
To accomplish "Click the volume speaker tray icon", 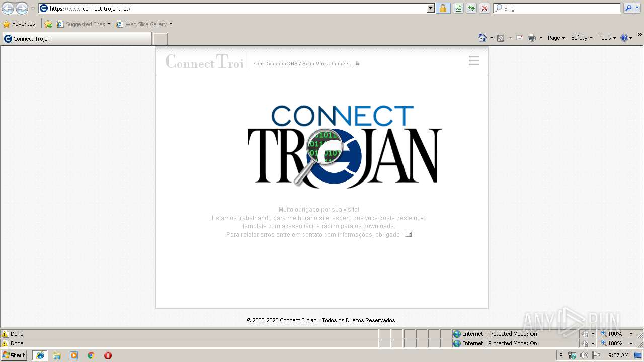I will tap(584, 355).
